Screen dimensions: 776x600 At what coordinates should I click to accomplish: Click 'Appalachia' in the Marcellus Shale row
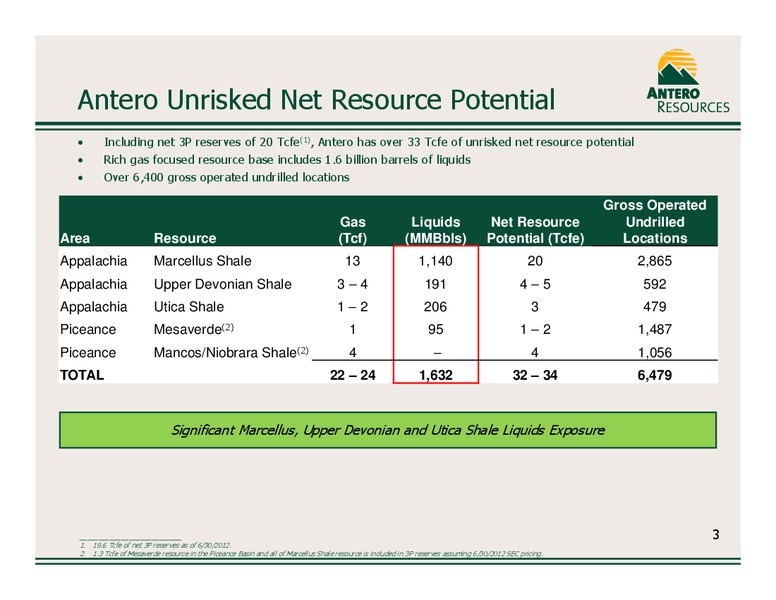point(94,261)
